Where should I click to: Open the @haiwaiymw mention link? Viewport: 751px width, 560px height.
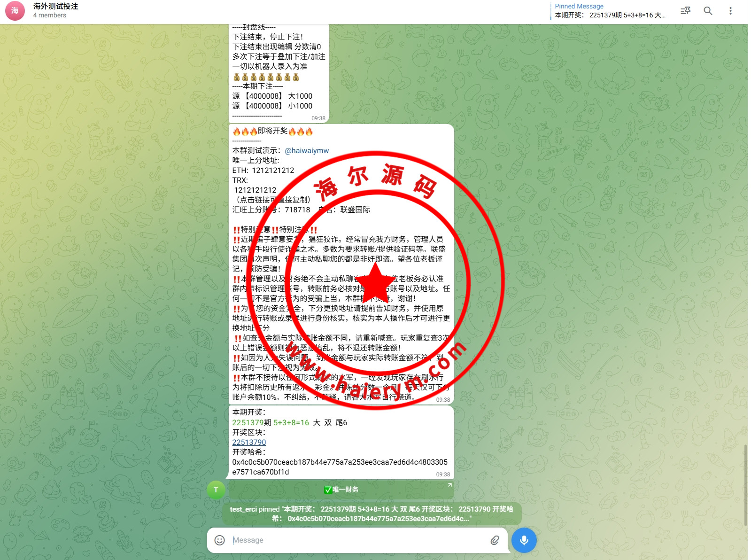pos(307,151)
